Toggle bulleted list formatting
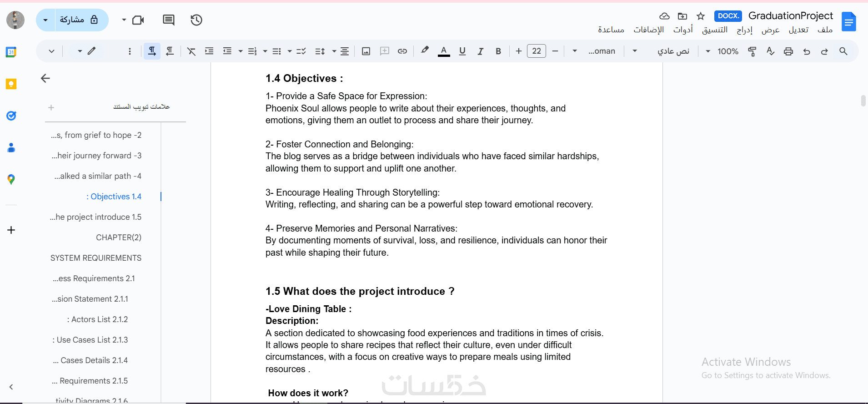Image resolution: width=868 pixels, height=404 pixels. pyautogui.click(x=276, y=51)
